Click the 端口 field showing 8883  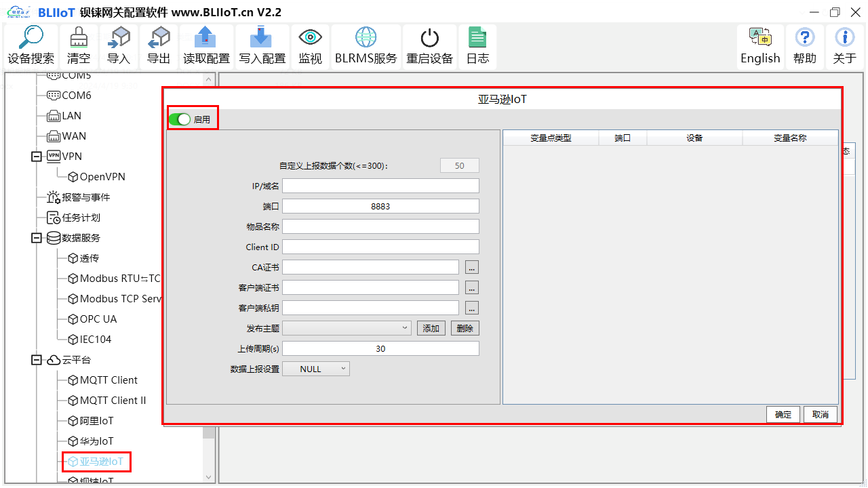tap(380, 206)
